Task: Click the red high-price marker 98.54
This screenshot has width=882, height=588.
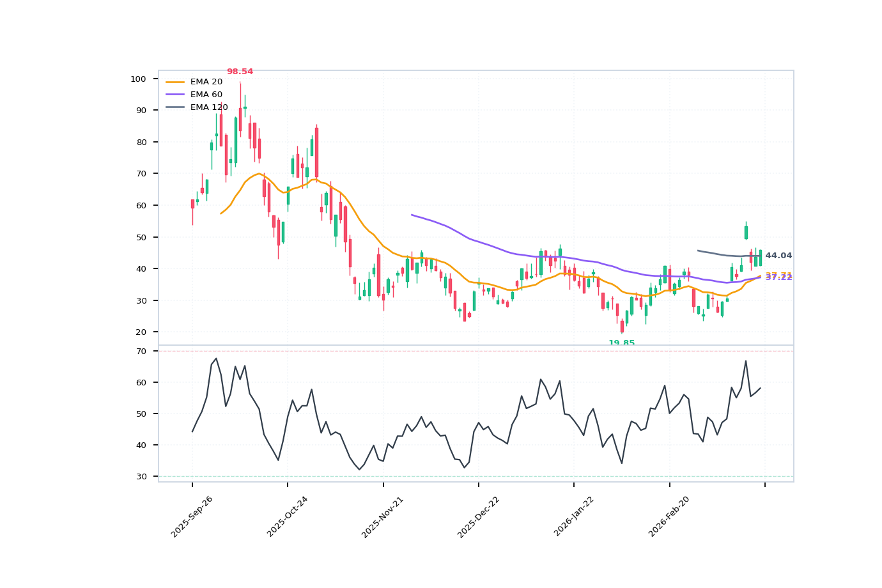Action: pos(240,72)
